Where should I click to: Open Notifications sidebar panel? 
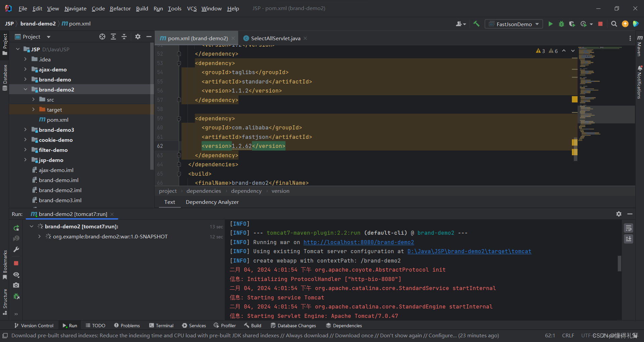point(640,82)
